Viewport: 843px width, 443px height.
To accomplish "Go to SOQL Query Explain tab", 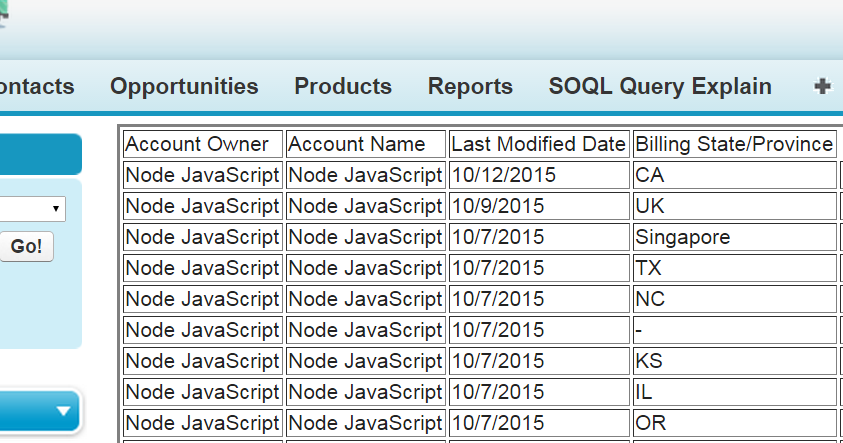I will coord(660,87).
